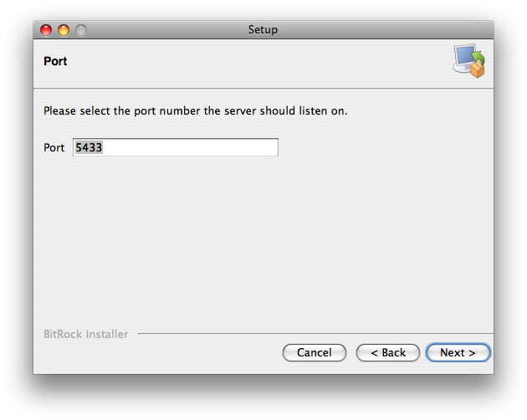527x420 pixels.
Task: Click the bold Port page heading
Action: click(55, 62)
